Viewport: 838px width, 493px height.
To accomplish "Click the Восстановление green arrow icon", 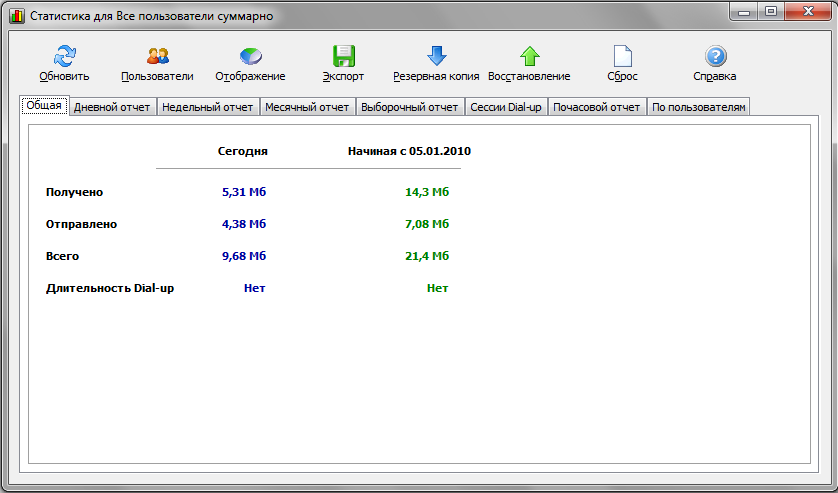I will 529,57.
